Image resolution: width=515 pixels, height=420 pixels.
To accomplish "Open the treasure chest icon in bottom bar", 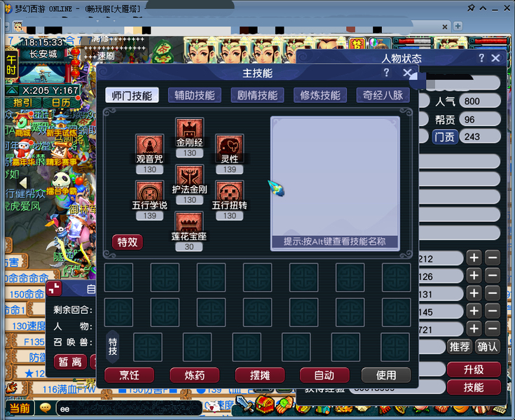I will tap(265, 405).
